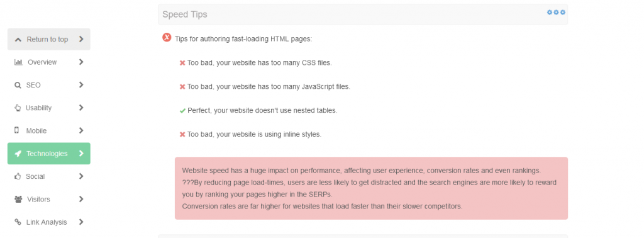Open the Usability menu item

coord(49,108)
